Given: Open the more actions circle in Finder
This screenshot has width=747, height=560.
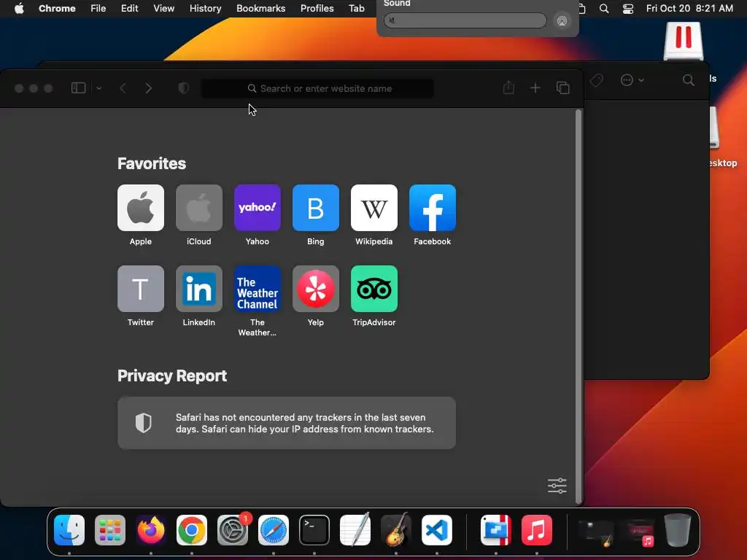Looking at the screenshot, I should coord(627,80).
